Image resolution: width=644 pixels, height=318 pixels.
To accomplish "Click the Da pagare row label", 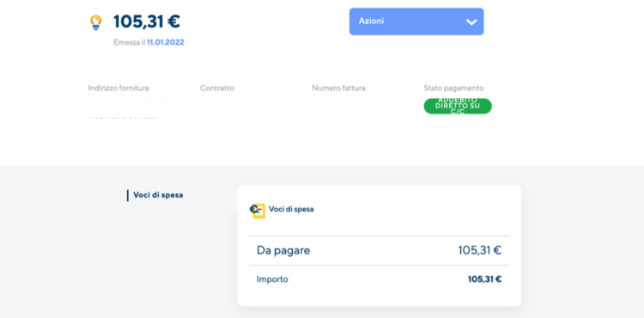I will pos(283,250).
